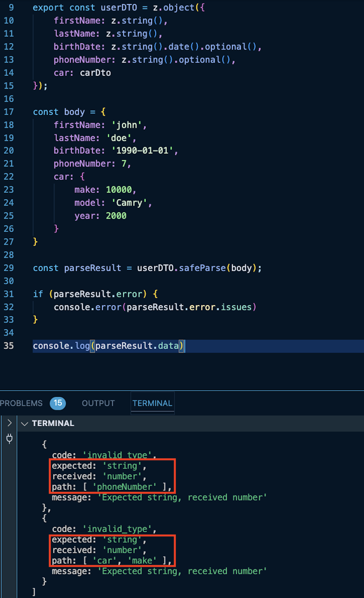Click 'safeParse' method call

click(202, 268)
